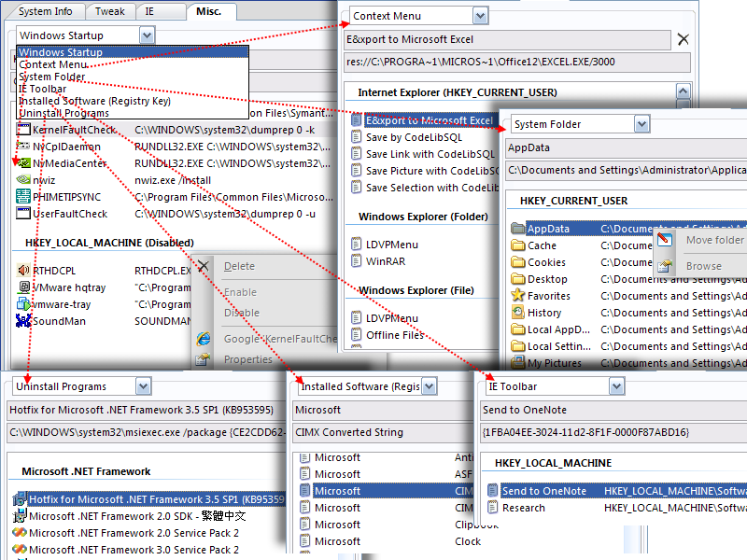Choose Uninstall Programs in the open dropdown list

click(133, 113)
